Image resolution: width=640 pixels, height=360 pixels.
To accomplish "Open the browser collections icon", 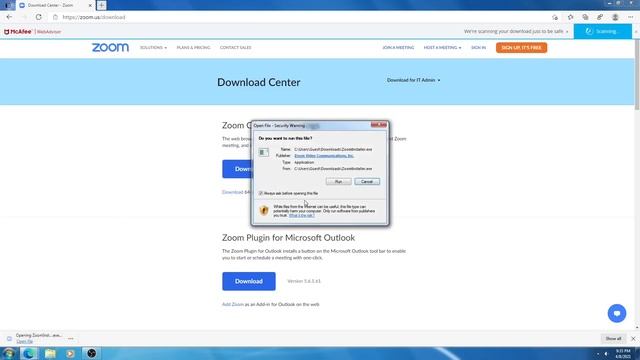I will (585, 17).
